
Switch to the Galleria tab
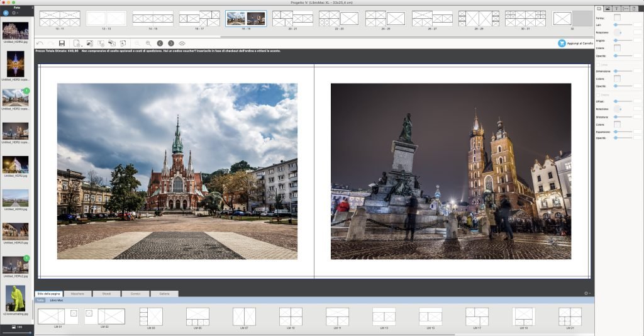(164, 294)
